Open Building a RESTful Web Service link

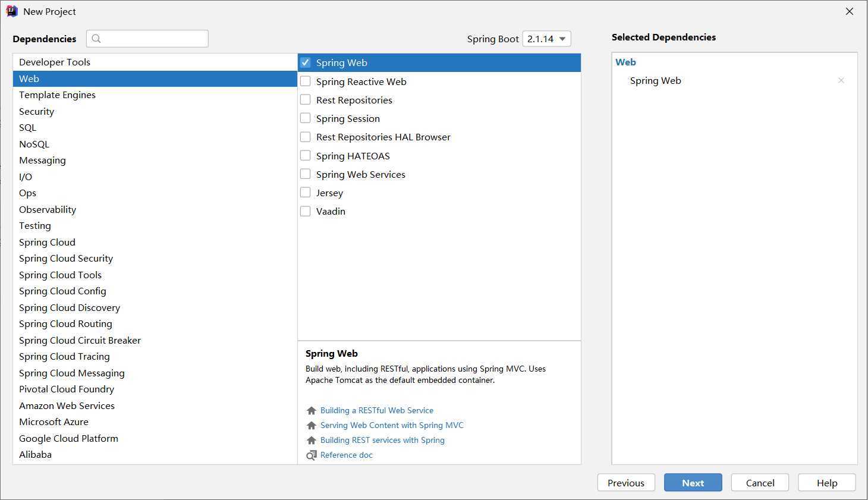click(x=377, y=411)
